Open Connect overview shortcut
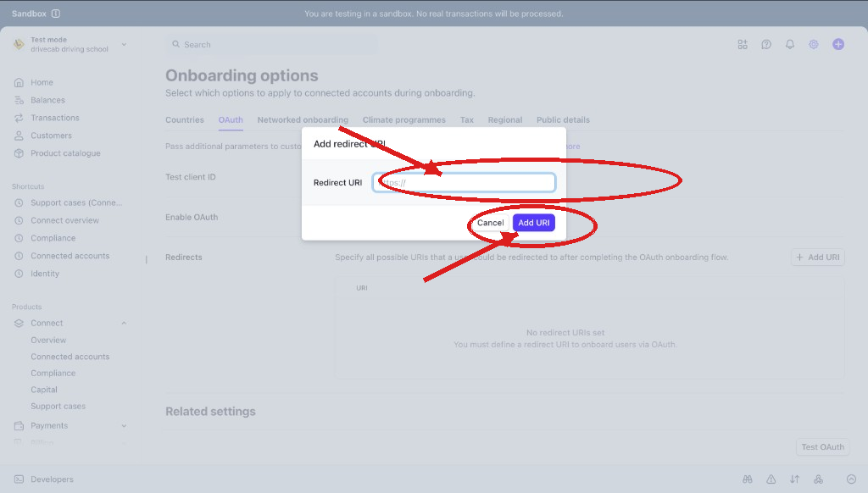This screenshot has width=868, height=493. point(64,220)
